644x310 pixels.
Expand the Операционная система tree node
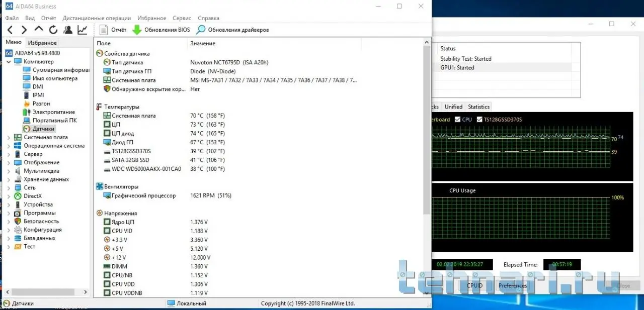click(x=9, y=146)
